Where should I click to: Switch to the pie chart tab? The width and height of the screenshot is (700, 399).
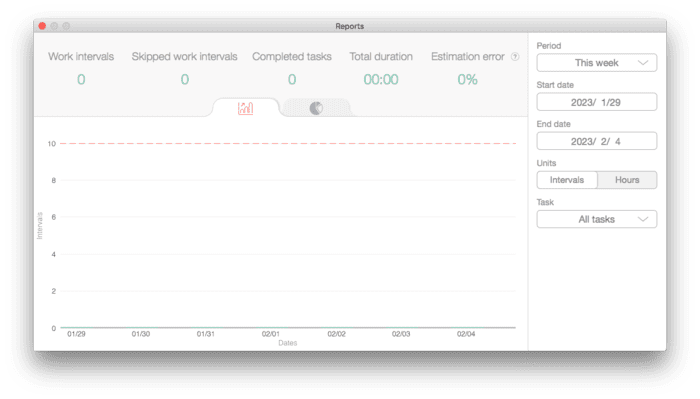[316, 108]
